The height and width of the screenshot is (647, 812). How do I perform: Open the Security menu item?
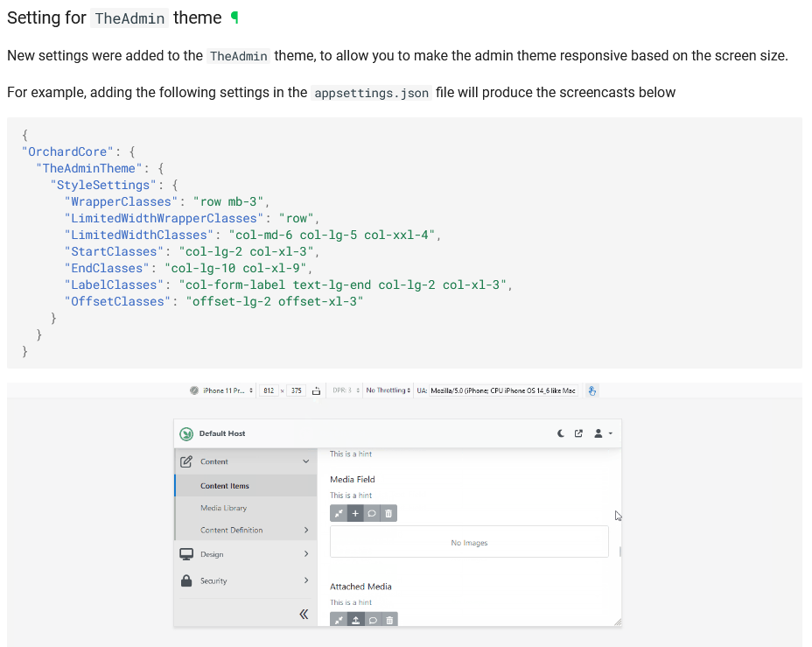[x=213, y=580]
